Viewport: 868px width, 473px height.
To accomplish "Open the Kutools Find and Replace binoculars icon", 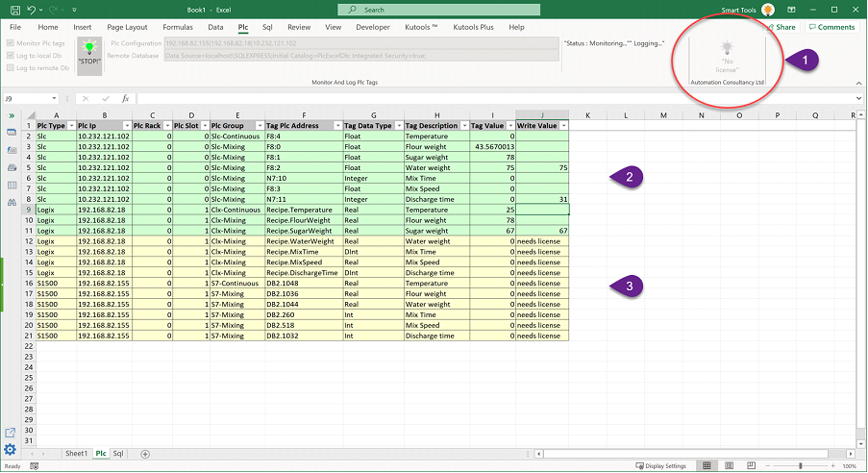I will (12, 203).
